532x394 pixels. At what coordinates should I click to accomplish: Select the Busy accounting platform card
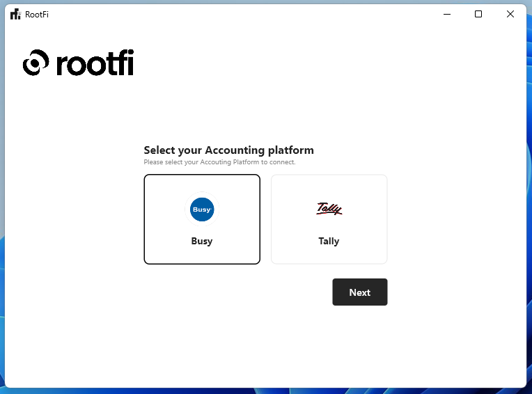202,219
